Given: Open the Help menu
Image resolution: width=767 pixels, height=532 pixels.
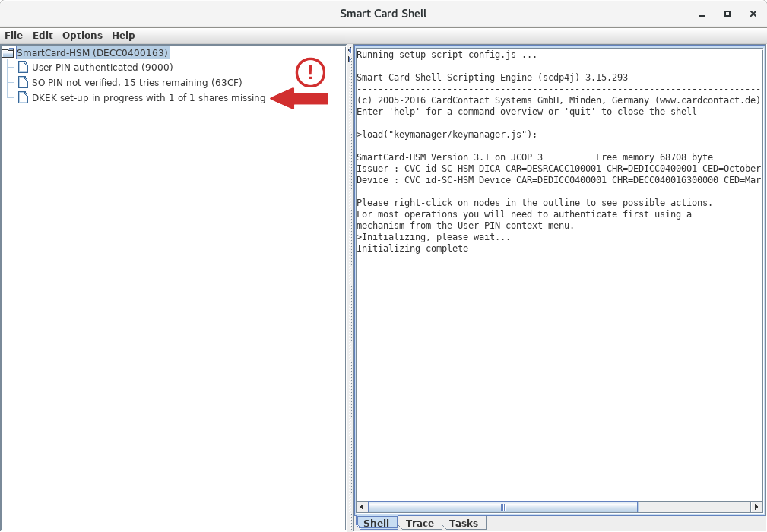Looking at the screenshot, I should pos(123,35).
